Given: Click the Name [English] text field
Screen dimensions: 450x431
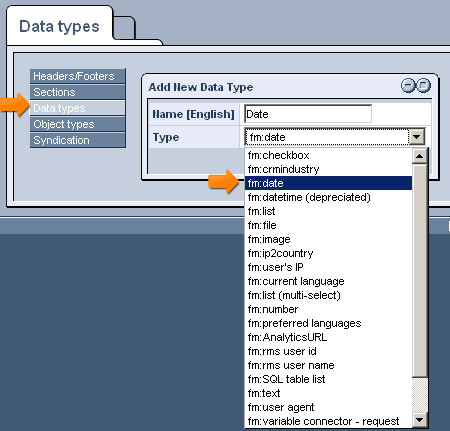Looking at the screenshot, I should pyautogui.click(x=308, y=114).
